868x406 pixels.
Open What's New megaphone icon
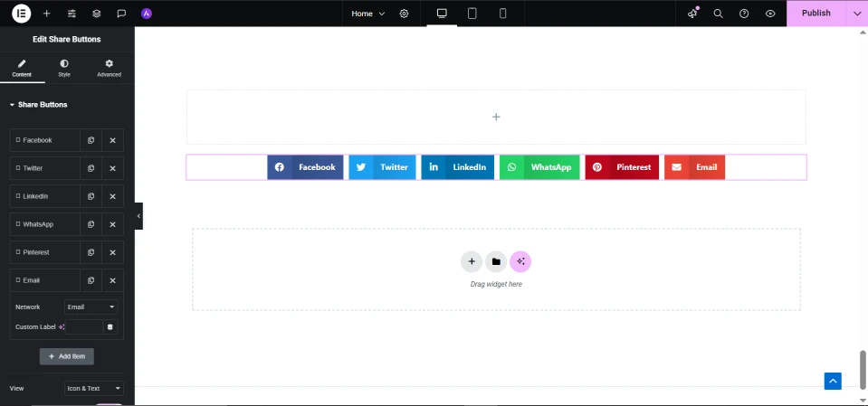pyautogui.click(x=692, y=14)
